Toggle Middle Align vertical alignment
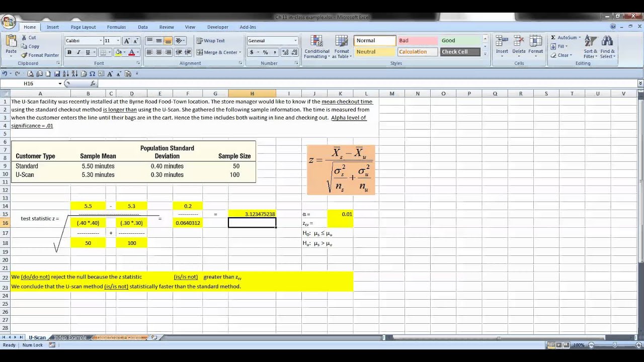 click(x=158, y=41)
